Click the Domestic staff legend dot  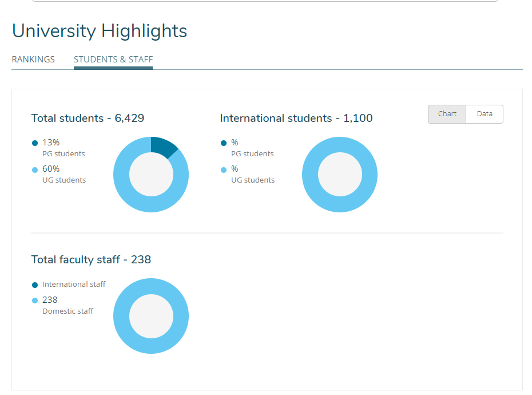[x=35, y=301]
